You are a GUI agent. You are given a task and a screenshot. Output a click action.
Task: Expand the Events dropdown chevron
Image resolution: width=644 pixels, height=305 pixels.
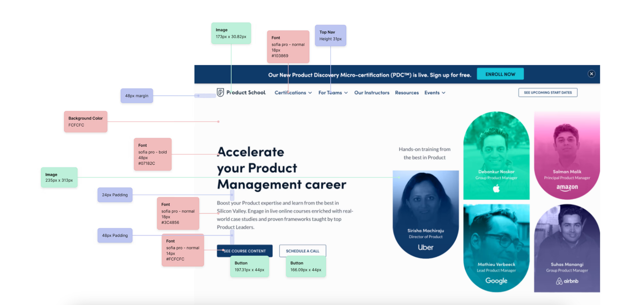click(x=443, y=93)
